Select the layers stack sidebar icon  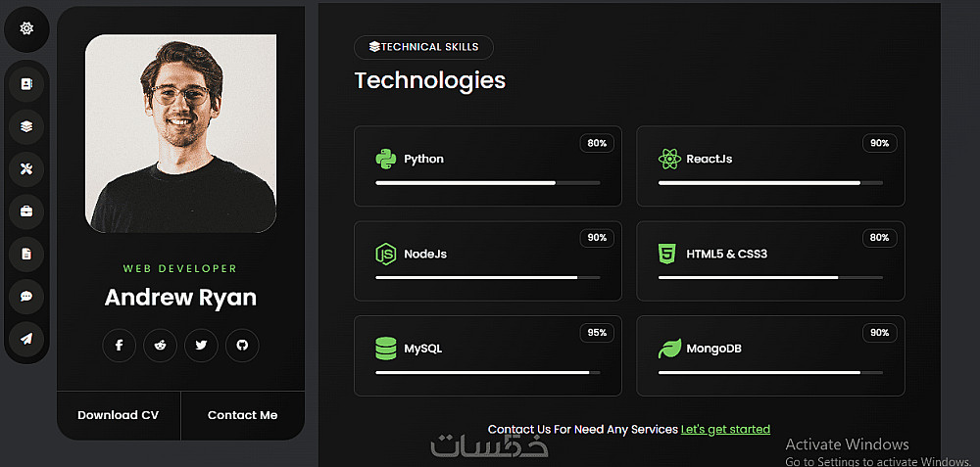(26, 126)
